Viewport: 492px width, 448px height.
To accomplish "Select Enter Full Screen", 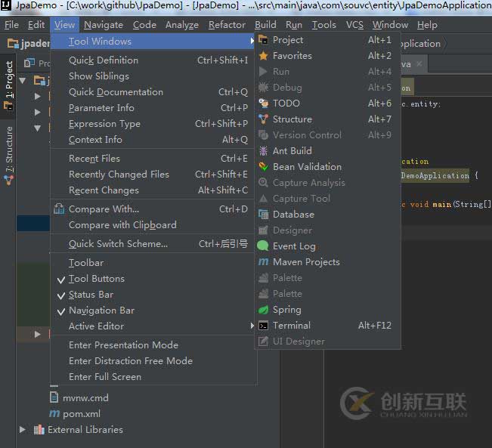I will click(153, 377).
